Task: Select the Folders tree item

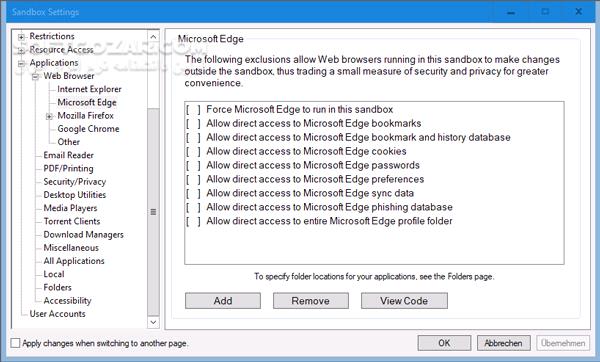Action: [x=57, y=287]
